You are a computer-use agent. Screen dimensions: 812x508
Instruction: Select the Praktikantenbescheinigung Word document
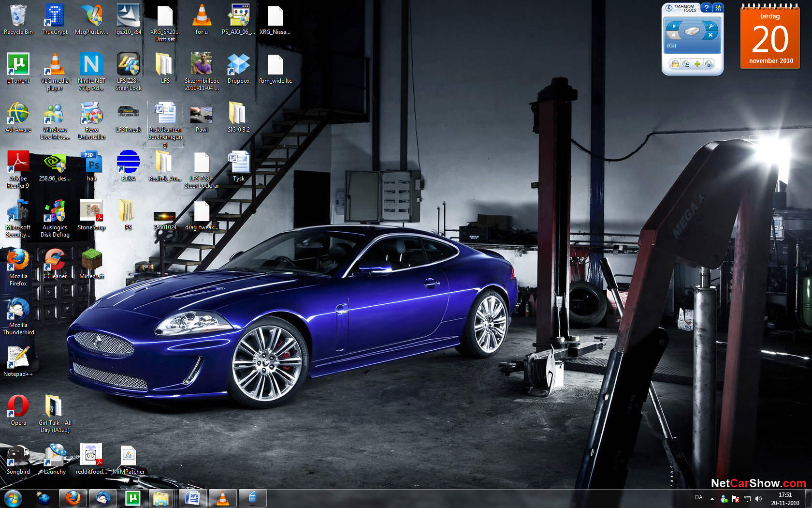pos(165,124)
